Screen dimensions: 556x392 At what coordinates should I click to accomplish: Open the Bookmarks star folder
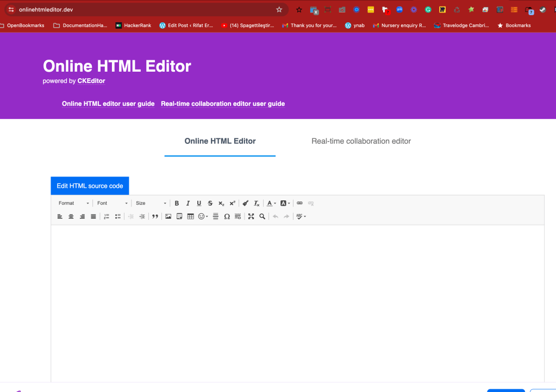(x=514, y=26)
